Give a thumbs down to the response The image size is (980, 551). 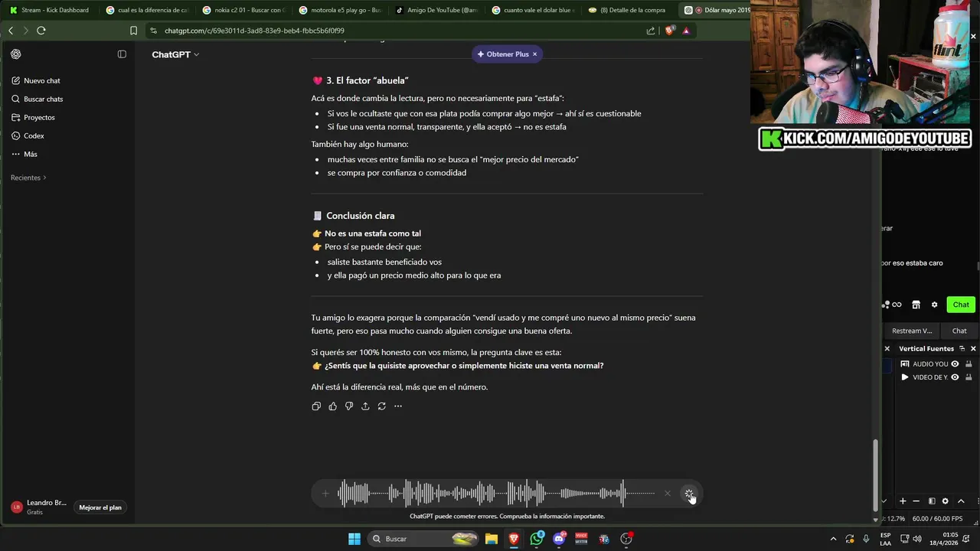(x=349, y=406)
